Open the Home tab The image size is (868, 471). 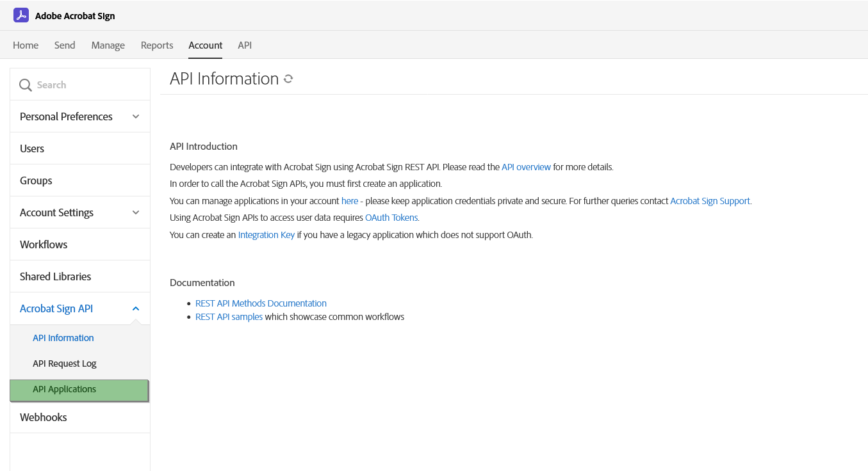coord(26,45)
